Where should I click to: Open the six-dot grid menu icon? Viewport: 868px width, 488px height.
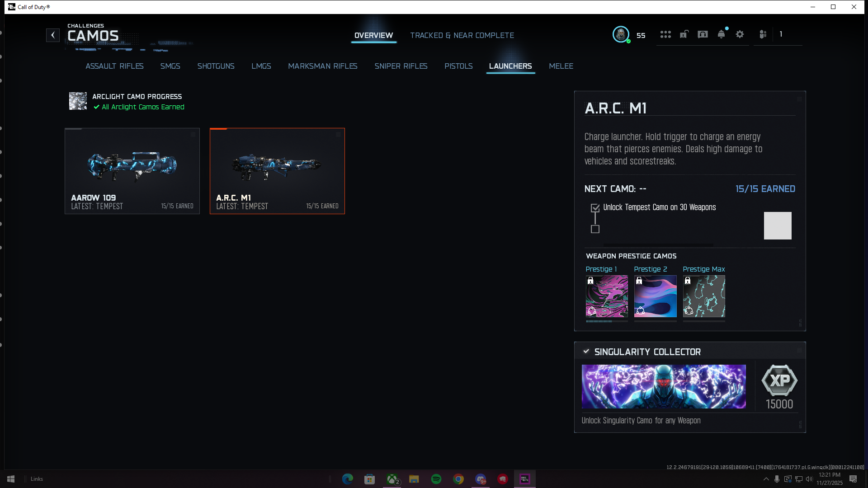665,34
